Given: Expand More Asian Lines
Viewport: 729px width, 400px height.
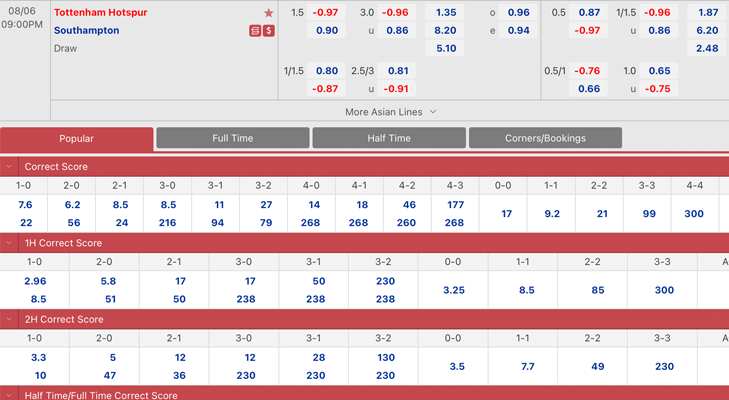Looking at the screenshot, I should [391, 112].
